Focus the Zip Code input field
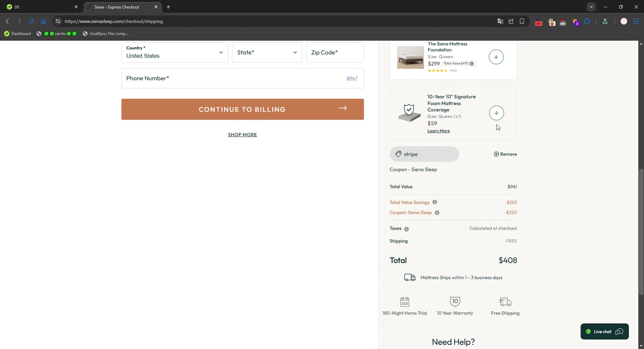This screenshot has height=349, width=644. (x=335, y=52)
